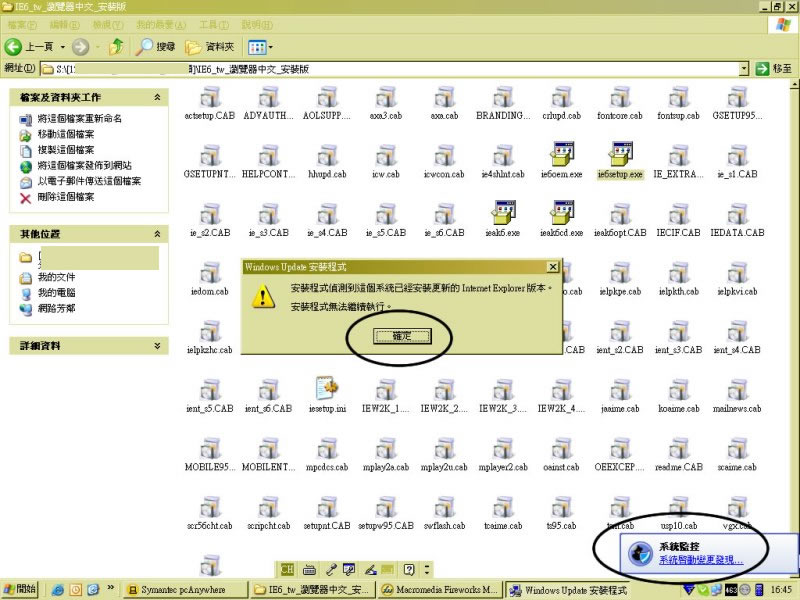Viewport: 800px width, 600px height.
Task: Click the system tray clock 16:45
Action: pos(781,590)
